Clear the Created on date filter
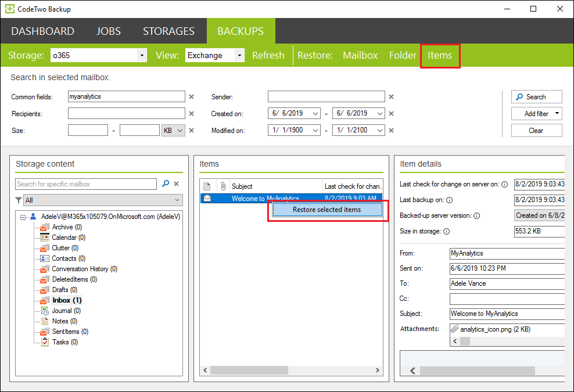Viewport: 574px width, 392px height. pos(392,113)
